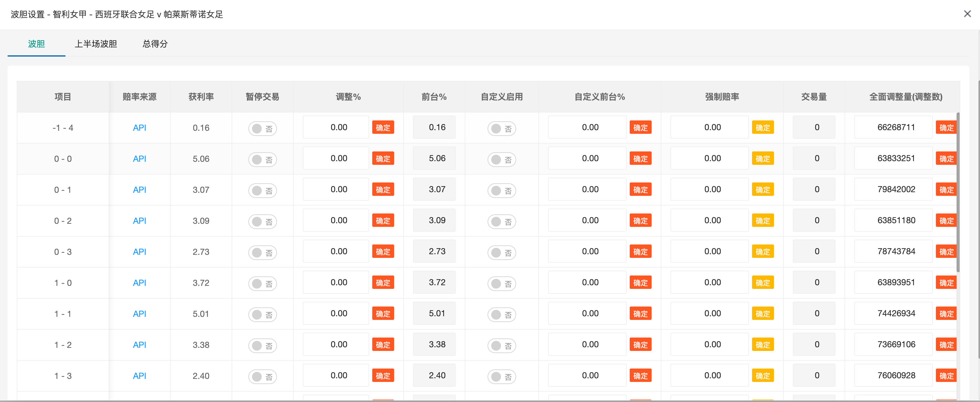Close the 波胆设置 dialog

(x=967, y=14)
